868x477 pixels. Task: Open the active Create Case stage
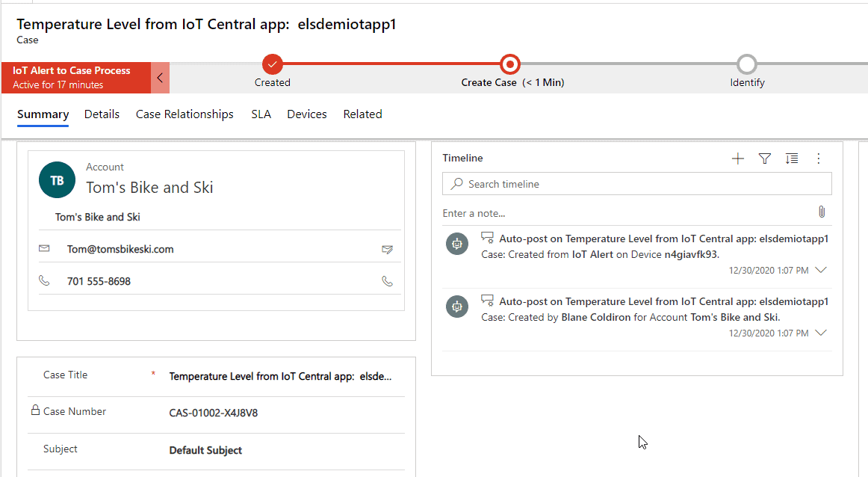[x=510, y=64]
